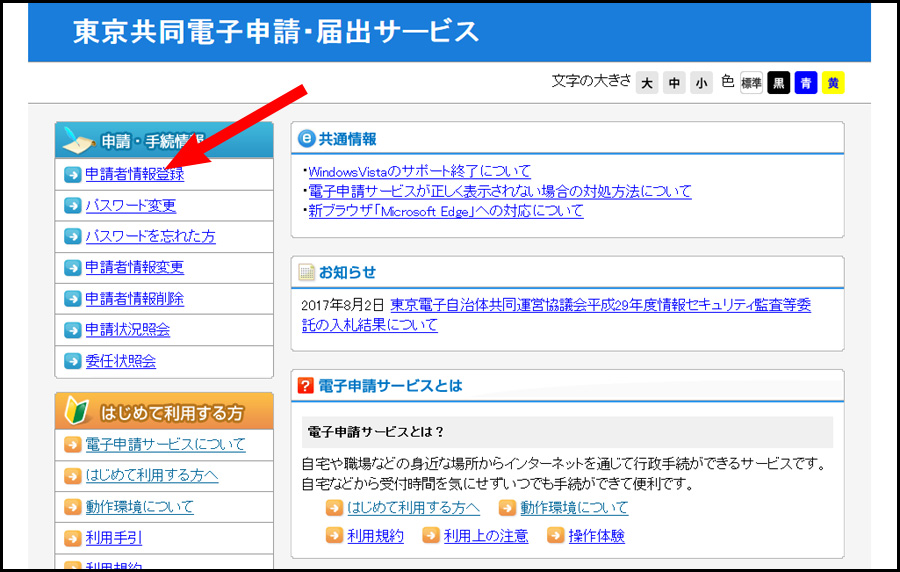Click arrow icon beside パスワードを忘れた方
This screenshot has width=900, height=572.
[x=72, y=236]
